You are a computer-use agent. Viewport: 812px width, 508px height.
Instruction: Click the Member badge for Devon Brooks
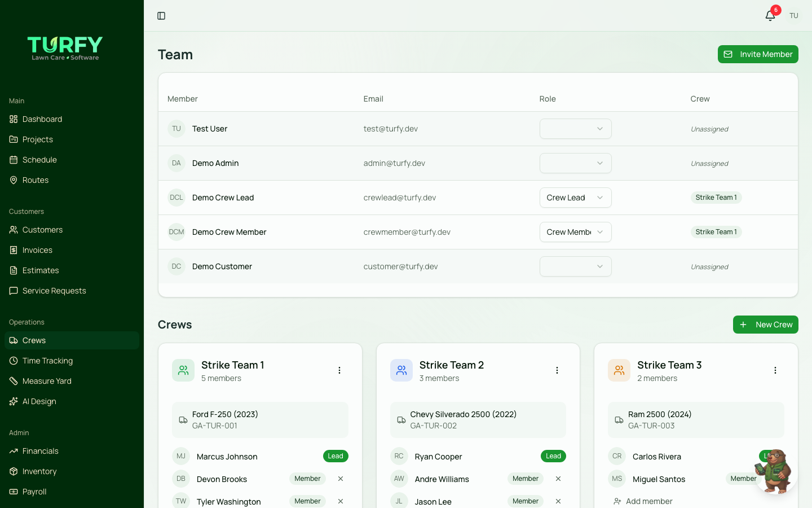click(x=307, y=479)
